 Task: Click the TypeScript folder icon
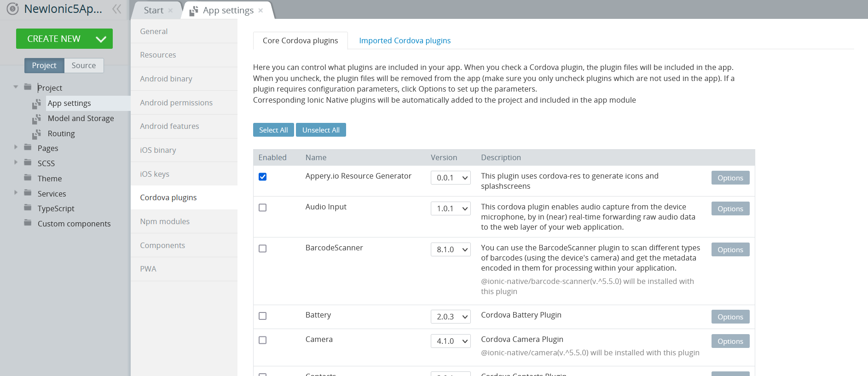28,208
